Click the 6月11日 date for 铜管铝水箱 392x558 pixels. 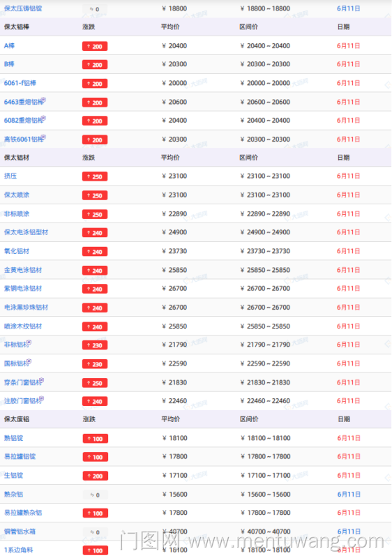click(x=349, y=531)
